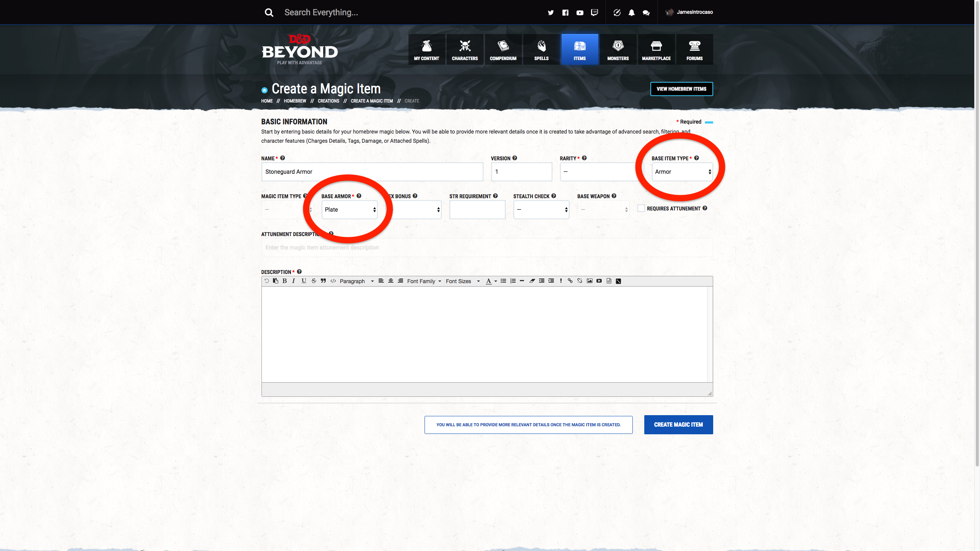The image size is (980, 551).
Task: Click the search magnifying glass icon
Action: click(269, 13)
